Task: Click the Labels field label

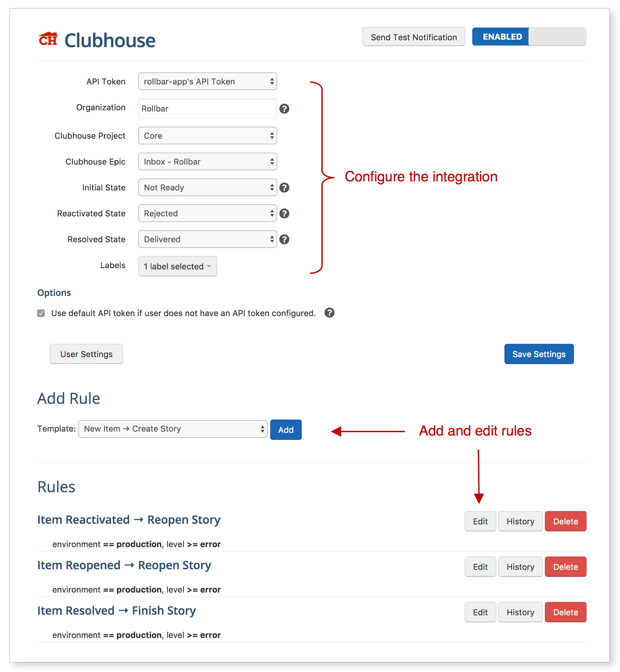Action: point(113,265)
